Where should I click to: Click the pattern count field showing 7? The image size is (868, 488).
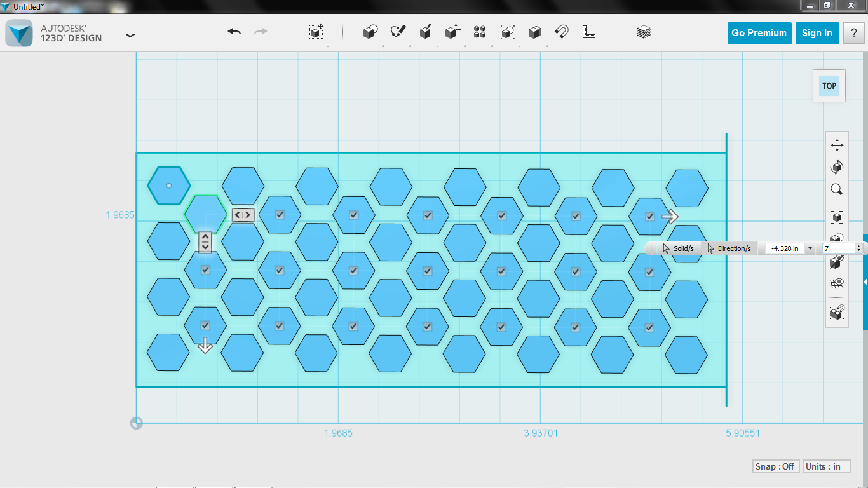(839, 248)
